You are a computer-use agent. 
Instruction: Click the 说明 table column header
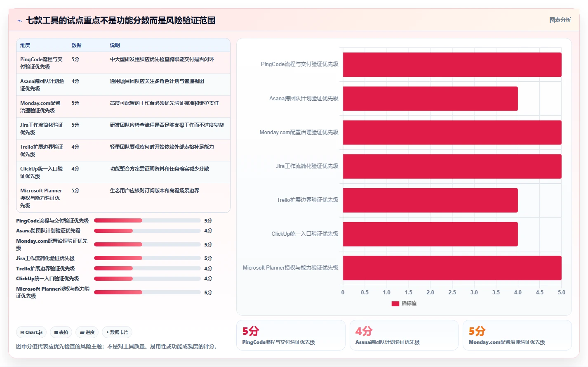pyautogui.click(x=115, y=45)
